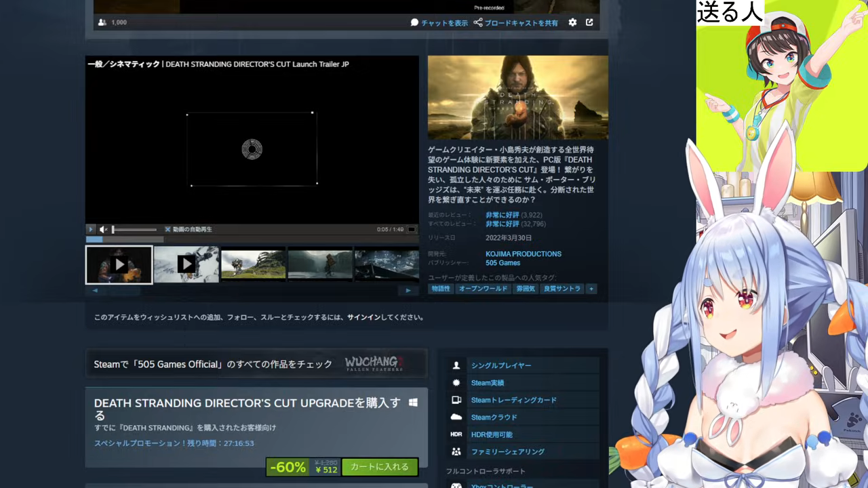Open the dark race track screenshot thumbnail
The width and height of the screenshot is (868, 488).
point(387,264)
